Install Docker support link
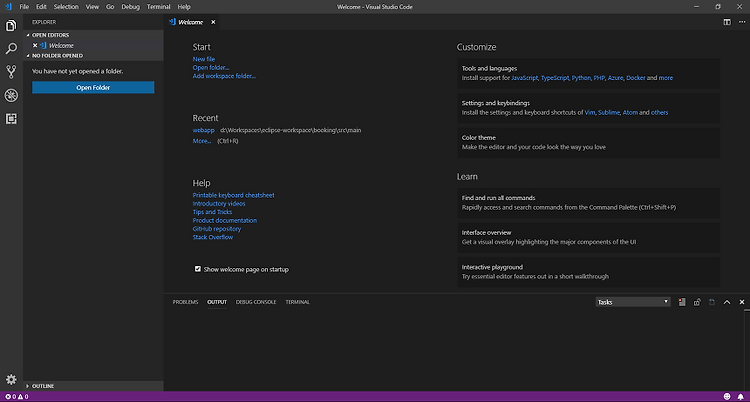Screen dimensions: 750x402 [x=636, y=78]
